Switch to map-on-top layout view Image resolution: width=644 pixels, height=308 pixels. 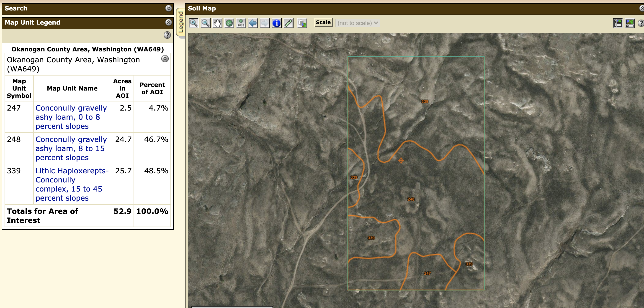pos(630,23)
